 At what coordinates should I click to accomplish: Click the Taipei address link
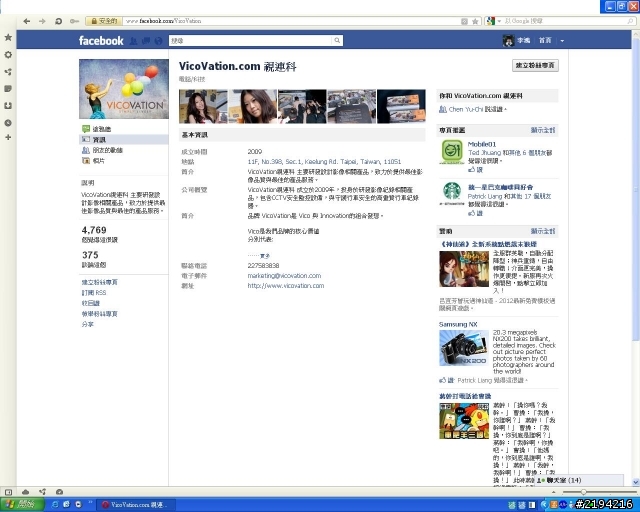[324, 162]
